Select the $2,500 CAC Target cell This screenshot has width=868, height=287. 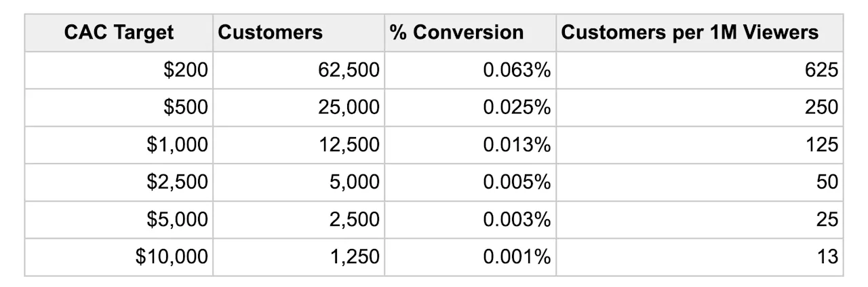click(119, 182)
